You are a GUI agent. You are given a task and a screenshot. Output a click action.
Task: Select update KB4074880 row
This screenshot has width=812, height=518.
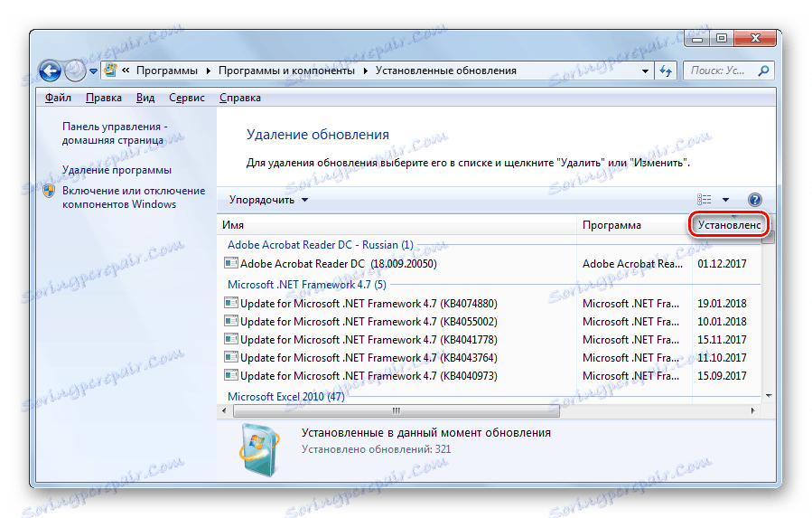pos(490,304)
